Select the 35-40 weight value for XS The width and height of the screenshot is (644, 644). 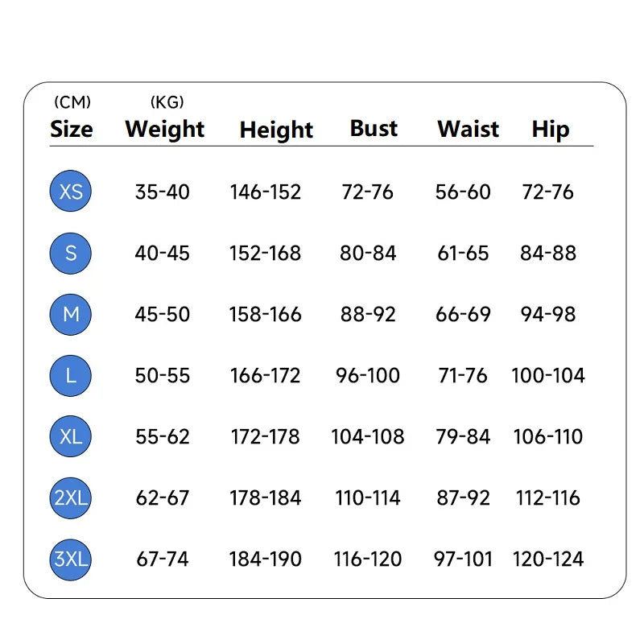click(x=163, y=192)
